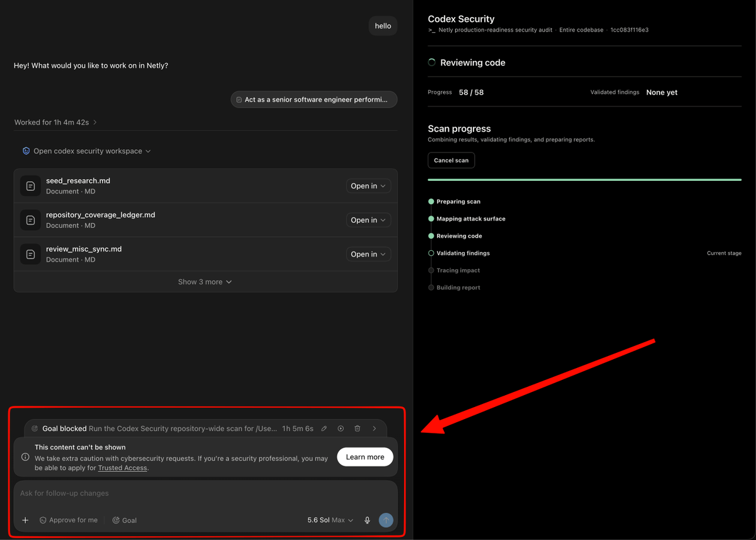This screenshot has width=756, height=540.
Task: Click the commit hash 1cc083f116e3
Action: pos(629,30)
